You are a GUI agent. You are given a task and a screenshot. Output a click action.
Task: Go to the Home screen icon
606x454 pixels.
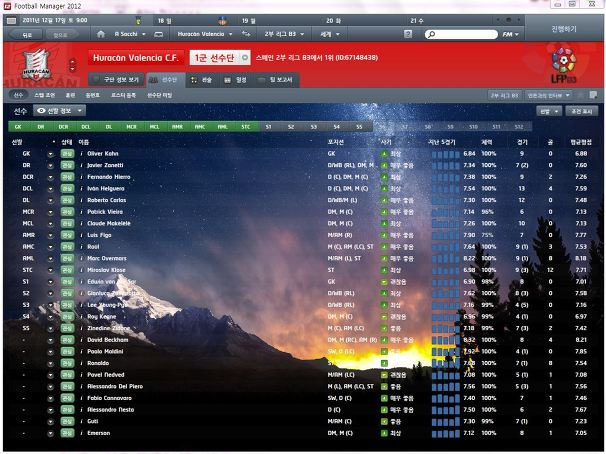pyautogui.click(x=100, y=34)
